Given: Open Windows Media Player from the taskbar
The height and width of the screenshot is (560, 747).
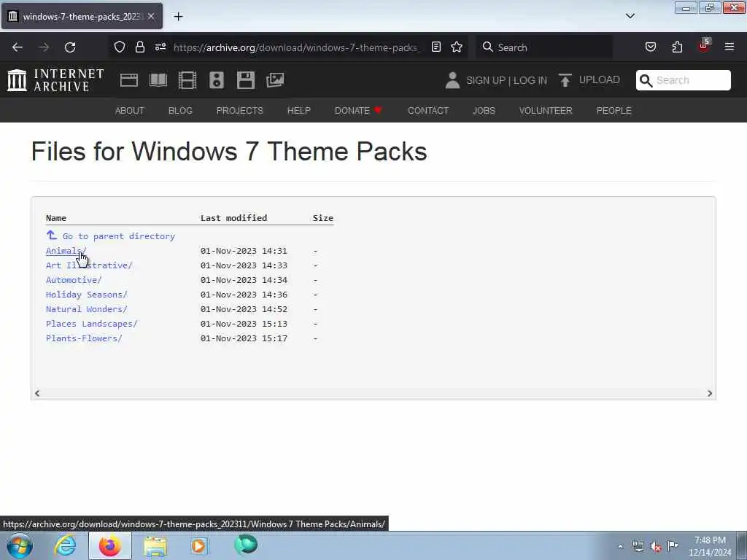Looking at the screenshot, I should [x=199, y=546].
